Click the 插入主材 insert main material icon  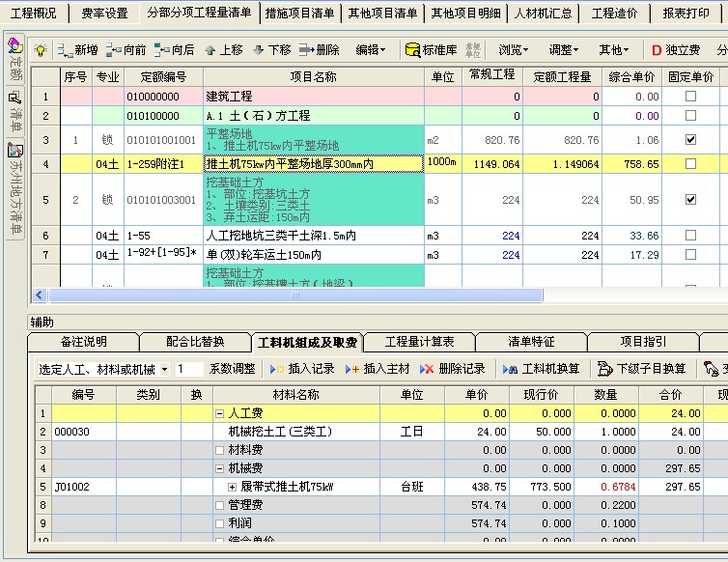click(x=351, y=369)
